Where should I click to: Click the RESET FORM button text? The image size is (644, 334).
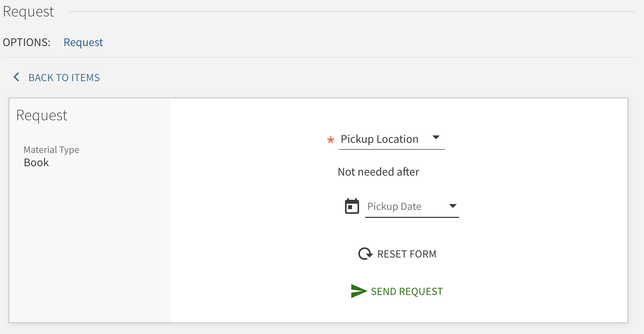click(407, 254)
